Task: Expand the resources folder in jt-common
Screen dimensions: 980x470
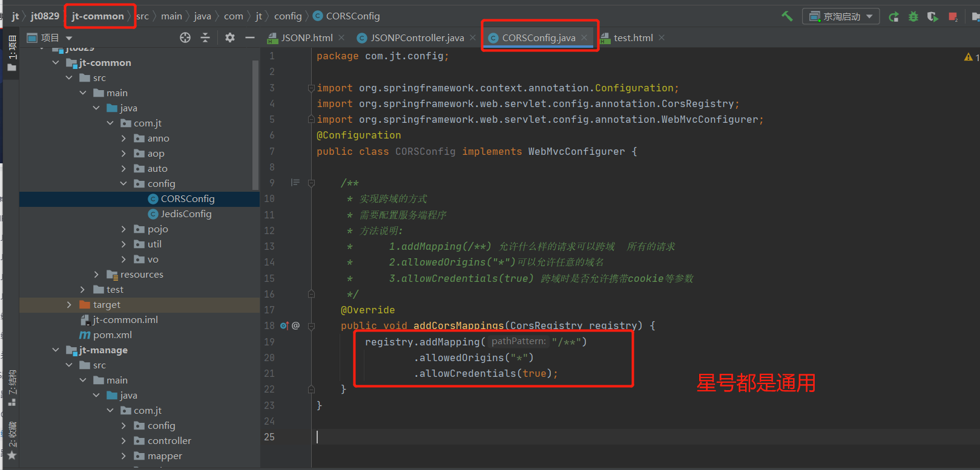Action: [x=96, y=275]
